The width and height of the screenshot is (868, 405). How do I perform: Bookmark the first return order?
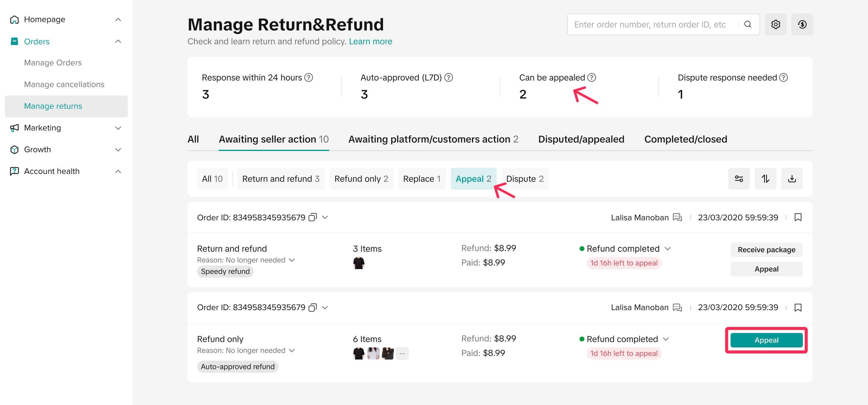pos(797,217)
